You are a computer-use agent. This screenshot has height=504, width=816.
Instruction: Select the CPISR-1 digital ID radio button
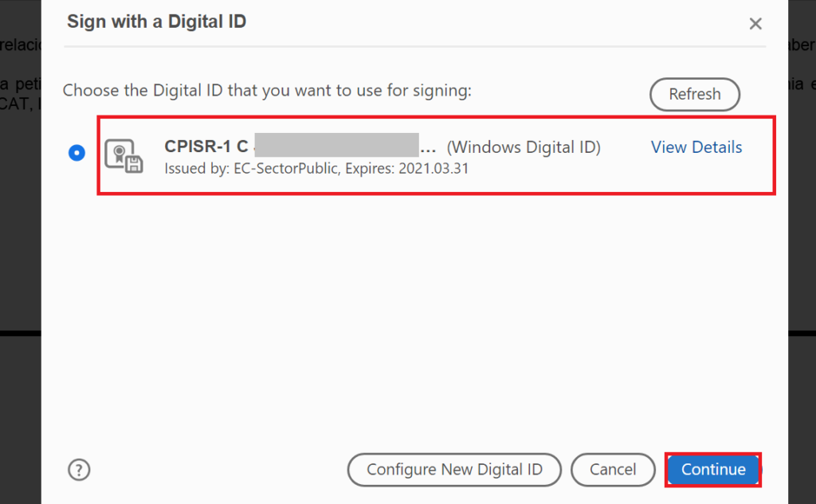coord(76,153)
